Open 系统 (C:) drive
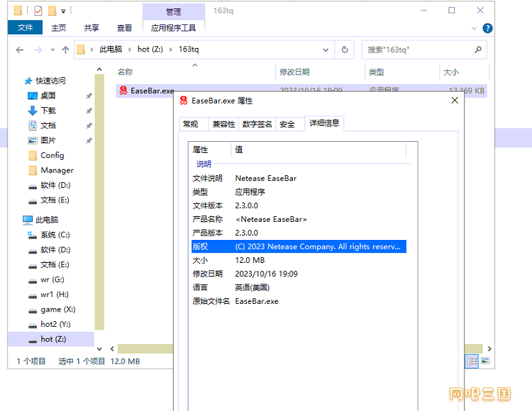The height and width of the screenshot is (411, 532). pos(55,235)
